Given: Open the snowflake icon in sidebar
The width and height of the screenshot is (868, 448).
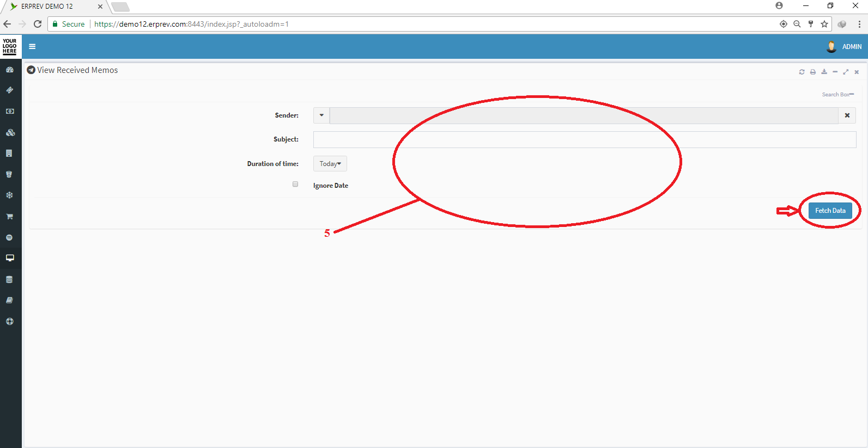Looking at the screenshot, I should [x=9, y=195].
